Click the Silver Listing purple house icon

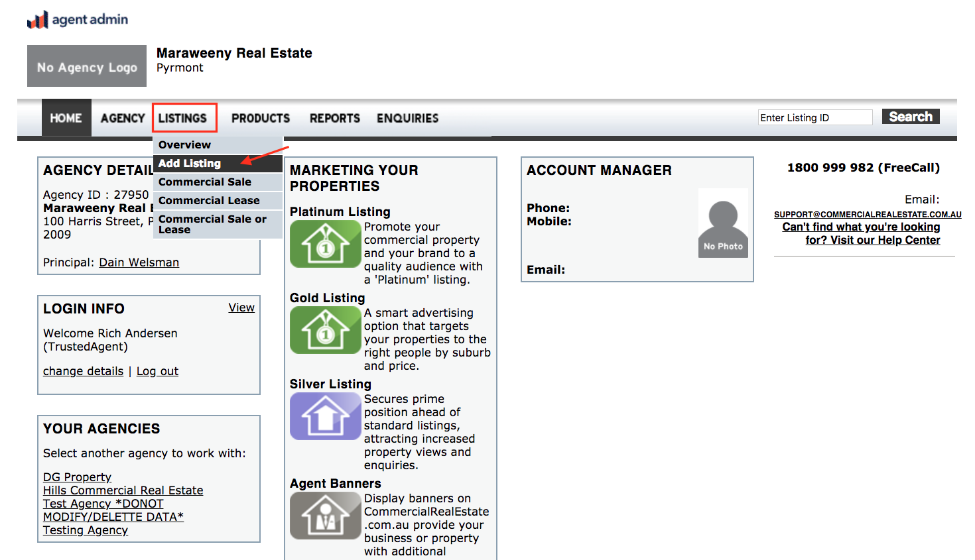click(x=325, y=416)
